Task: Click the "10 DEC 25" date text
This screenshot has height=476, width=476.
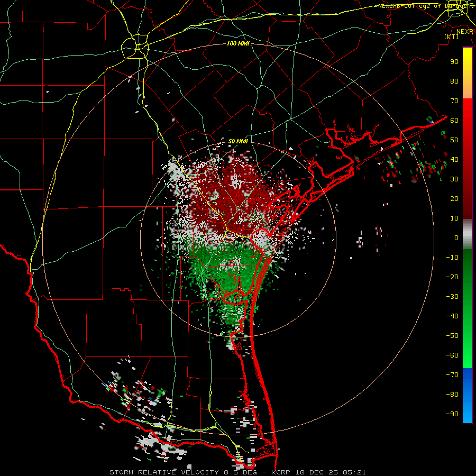Action: click(316, 472)
